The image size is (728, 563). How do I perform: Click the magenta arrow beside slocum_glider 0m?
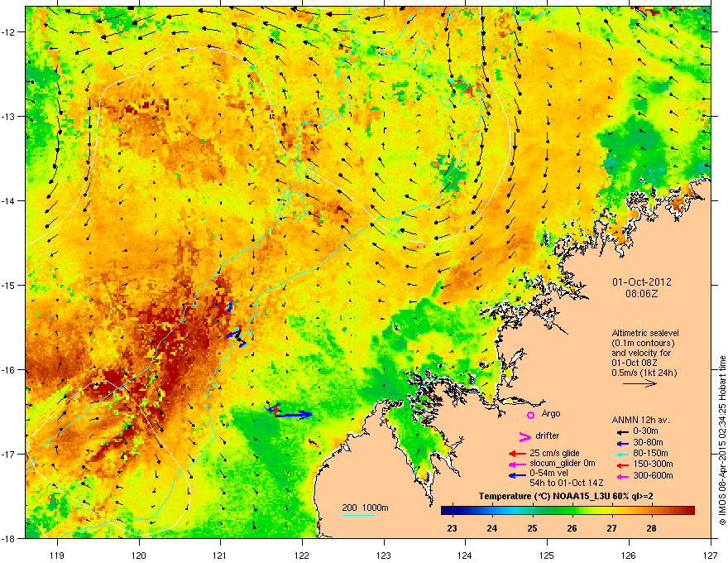click(518, 464)
